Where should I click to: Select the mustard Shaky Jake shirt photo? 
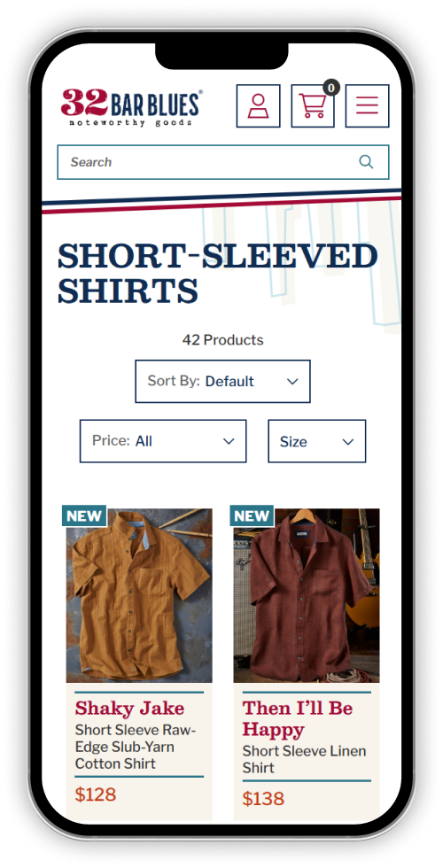tap(139, 595)
